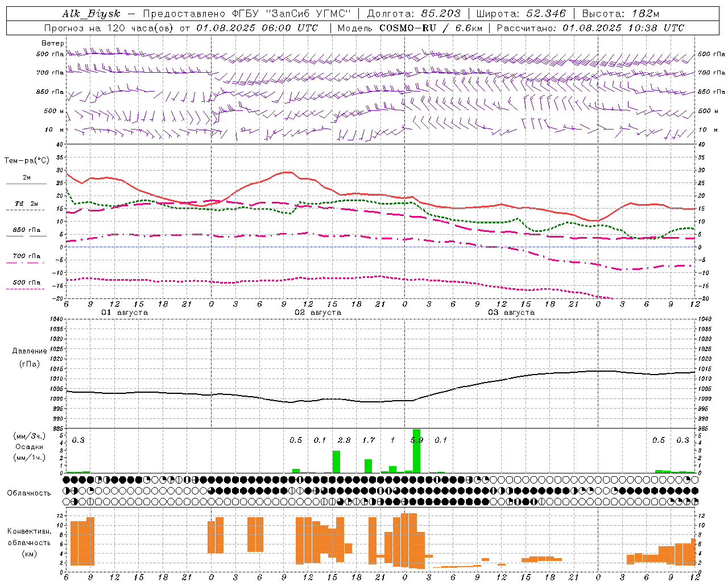Select the Осадки panel label

(x=30, y=447)
